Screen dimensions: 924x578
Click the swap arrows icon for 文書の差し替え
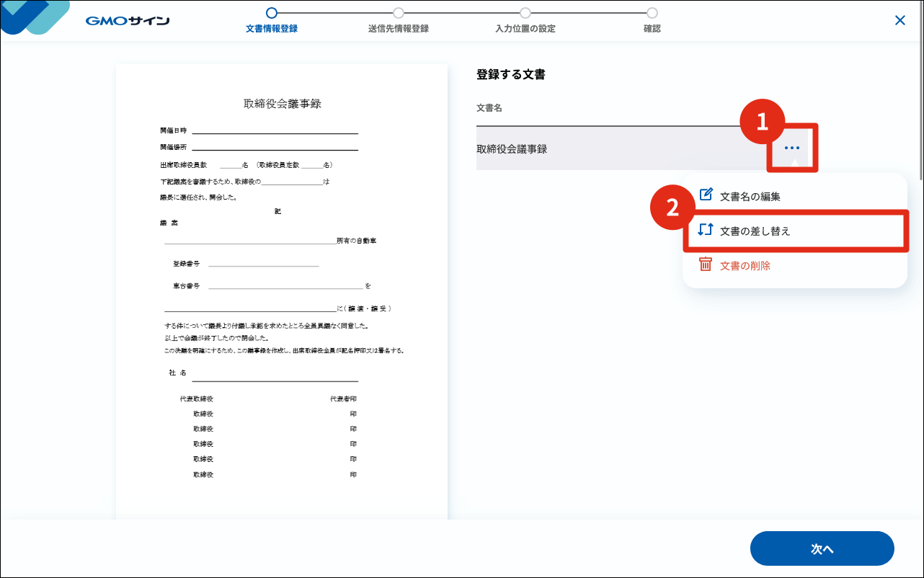tap(706, 230)
